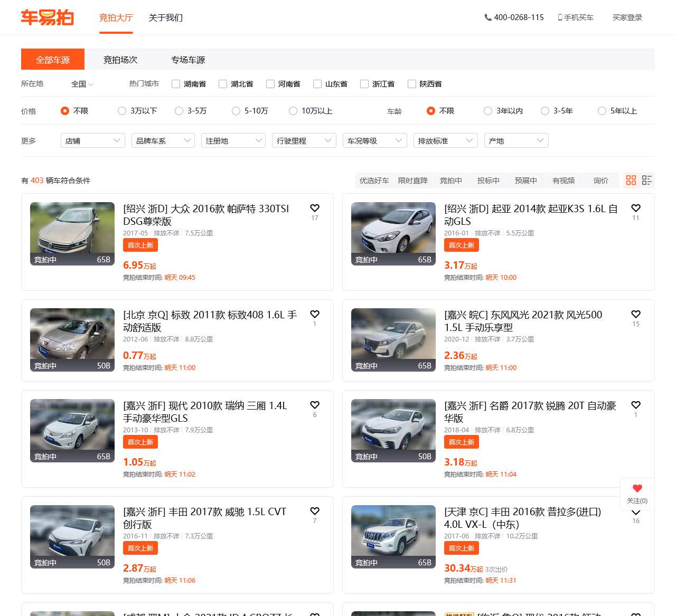This screenshot has height=616, width=676.
Task: Open the tan Passat car thumbnail
Action: [72, 234]
